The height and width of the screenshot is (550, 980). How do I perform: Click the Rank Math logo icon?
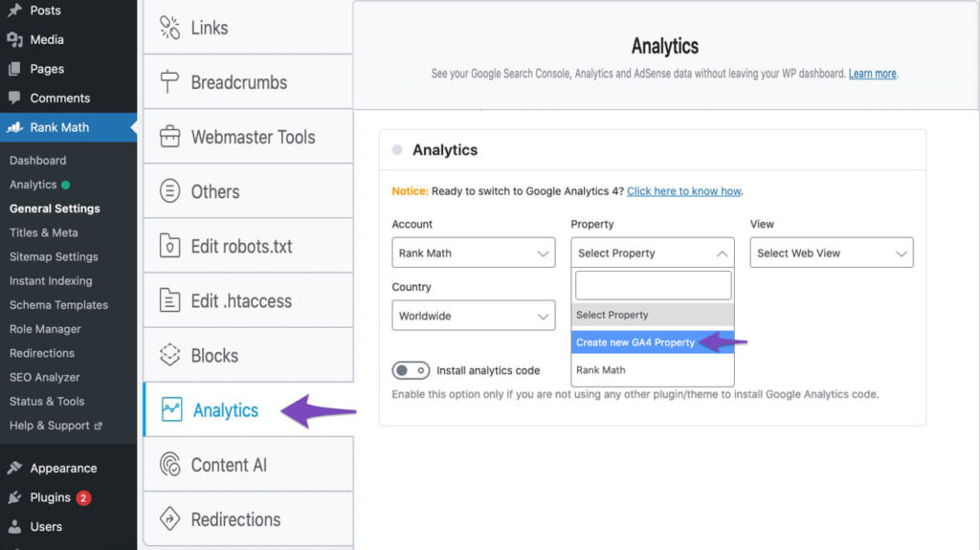[14, 127]
